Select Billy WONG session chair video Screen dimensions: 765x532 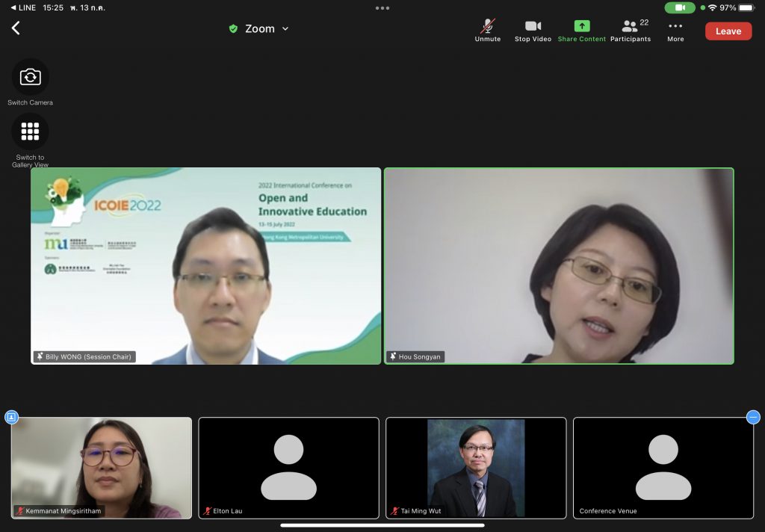tap(205, 265)
